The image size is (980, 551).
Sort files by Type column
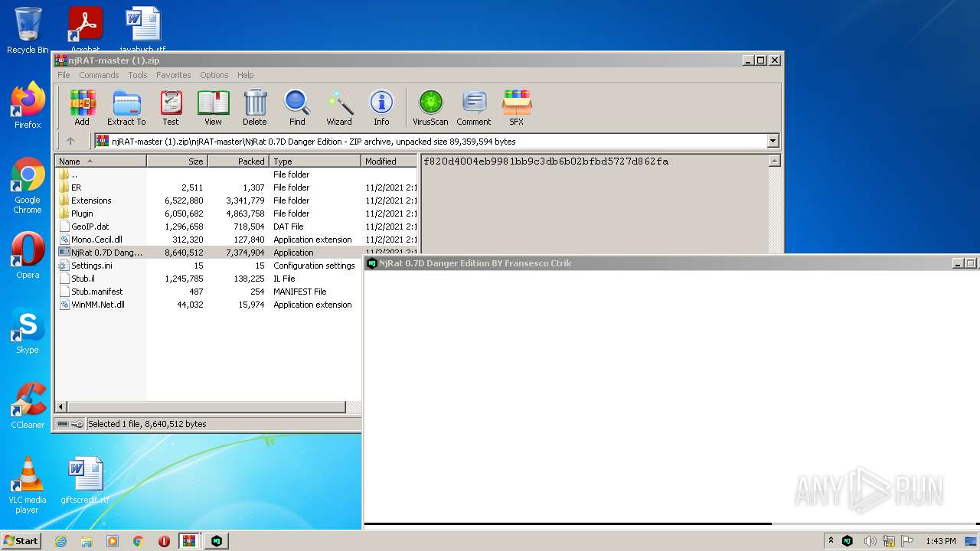[315, 161]
